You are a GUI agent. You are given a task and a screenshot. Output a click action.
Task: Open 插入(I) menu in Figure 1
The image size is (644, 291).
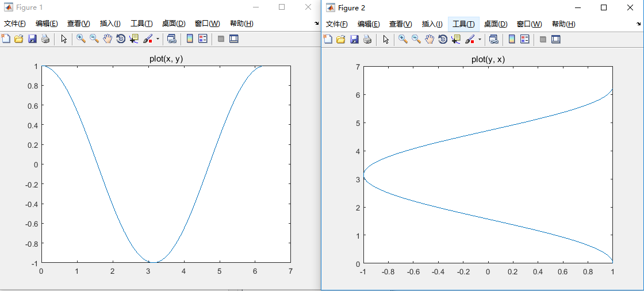pos(110,24)
